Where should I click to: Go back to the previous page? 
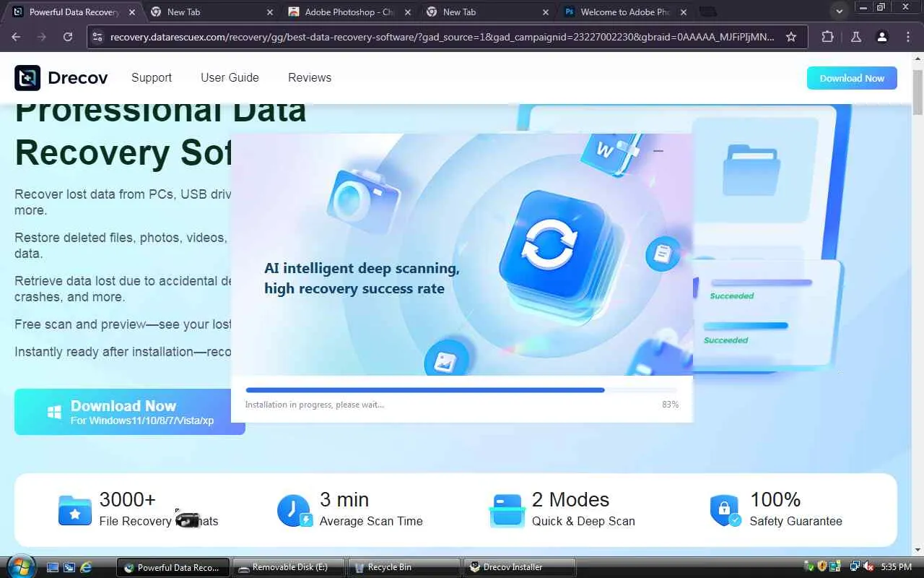(x=16, y=37)
